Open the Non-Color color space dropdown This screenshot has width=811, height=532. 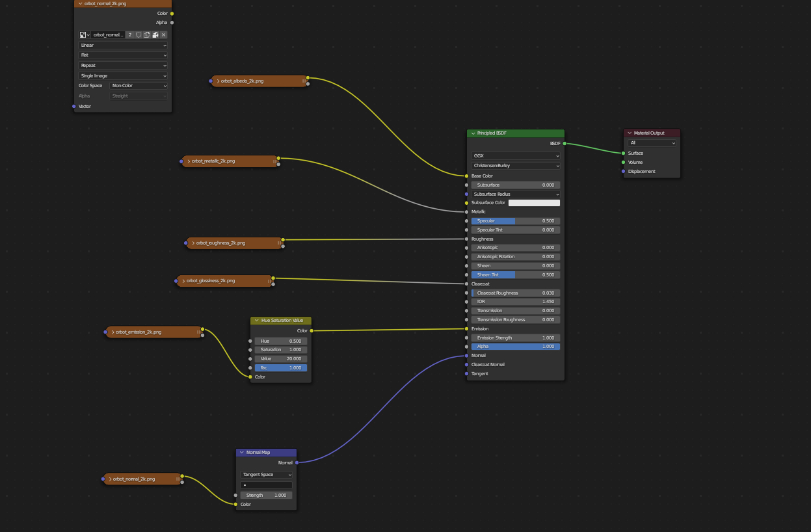pyautogui.click(x=139, y=86)
